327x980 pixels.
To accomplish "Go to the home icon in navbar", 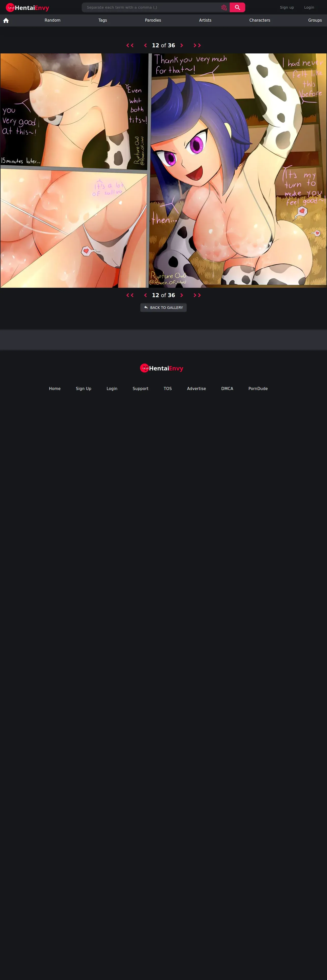I will (x=6, y=21).
